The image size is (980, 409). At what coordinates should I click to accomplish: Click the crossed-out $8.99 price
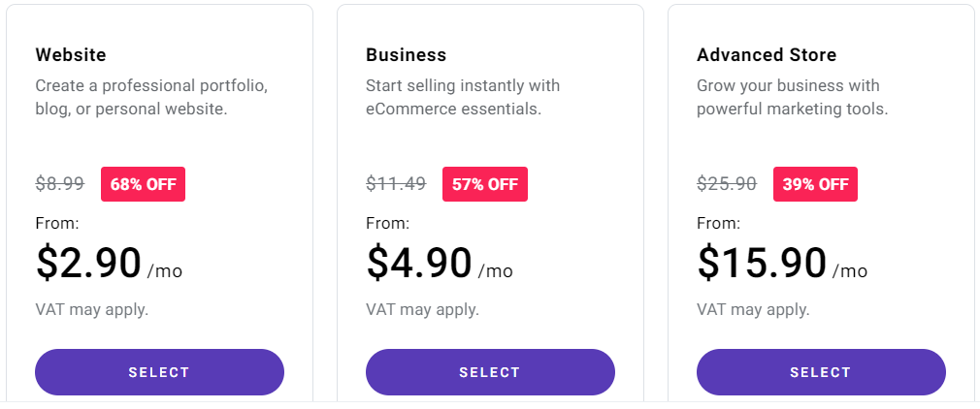pyautogui.click(x=60, y=183)
